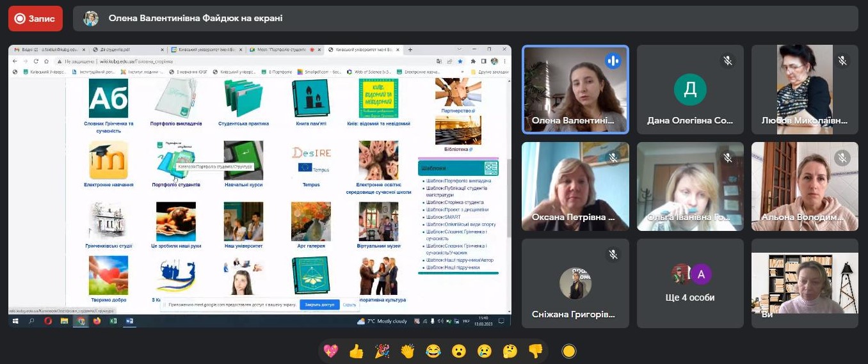Open the Tempus link
868x364 pixels.
[311, 185]
